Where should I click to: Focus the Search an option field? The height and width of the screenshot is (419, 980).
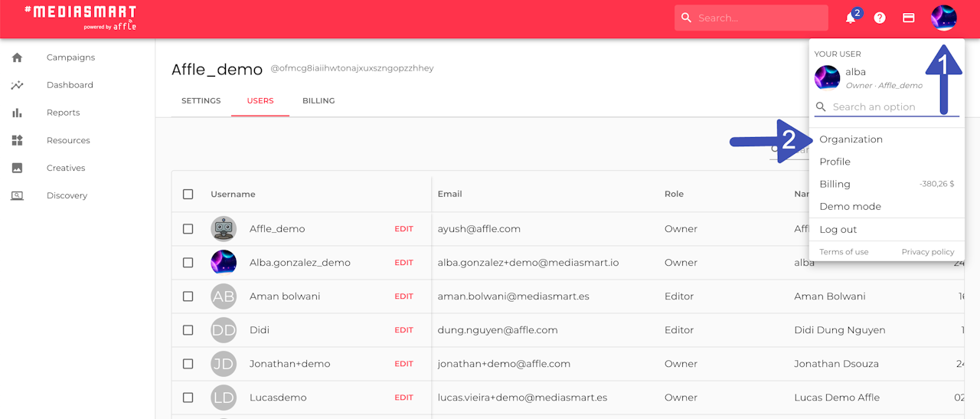pos(887,106)
